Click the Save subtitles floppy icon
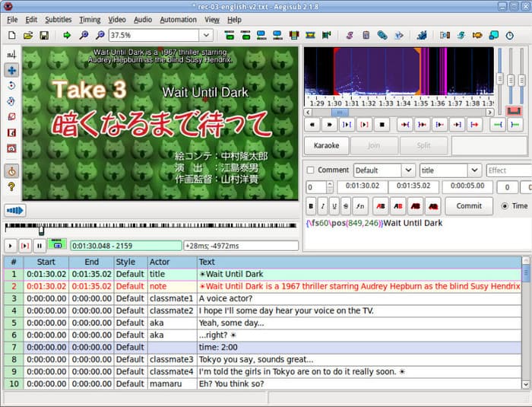 pos(44,35)
